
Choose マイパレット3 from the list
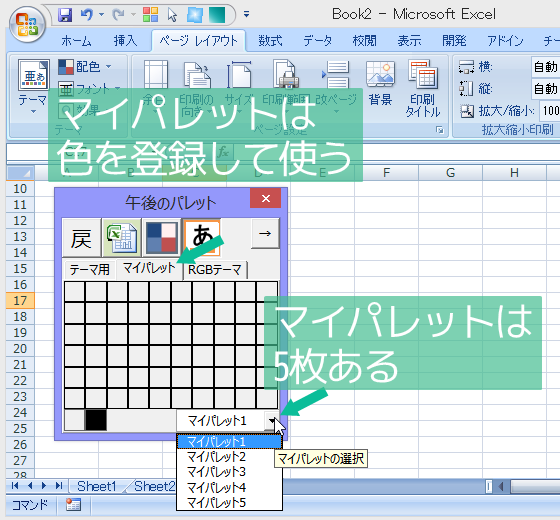[x=229, y=472]
